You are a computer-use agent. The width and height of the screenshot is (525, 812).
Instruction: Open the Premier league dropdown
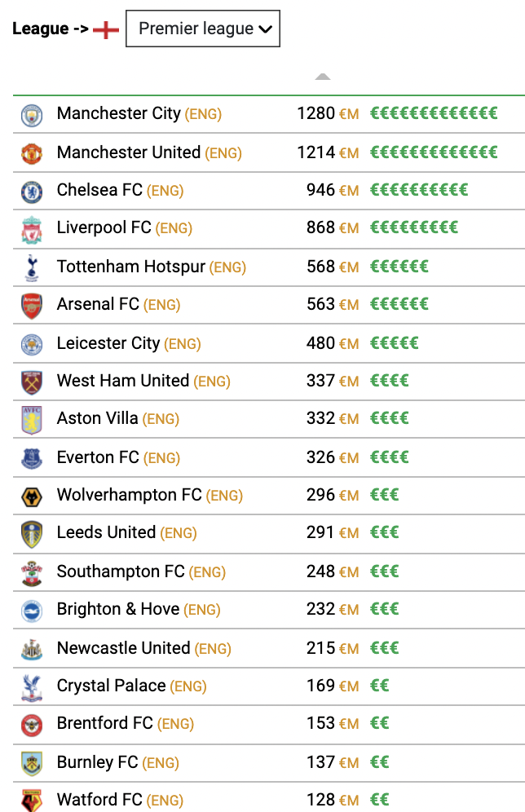coord(203,29)
